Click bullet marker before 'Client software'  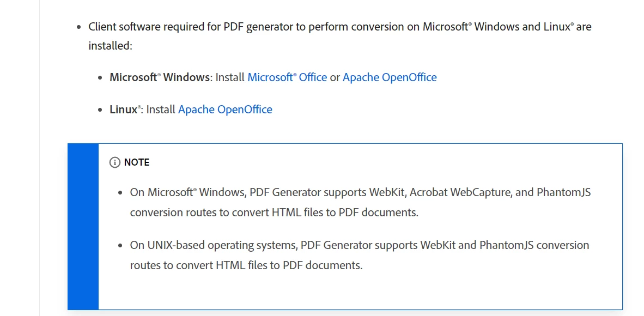click(78, 27)
